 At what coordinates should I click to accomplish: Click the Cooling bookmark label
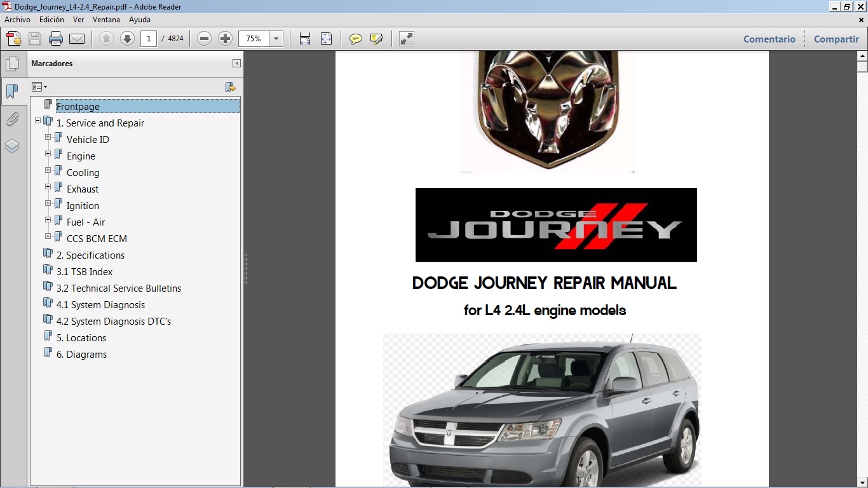click(83, 173)
